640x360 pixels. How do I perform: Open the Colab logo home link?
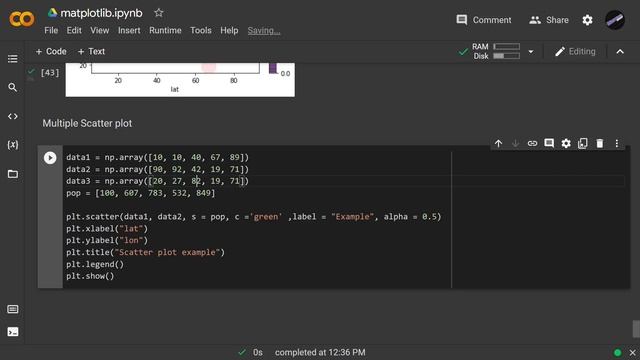click(x=22, y=19)
